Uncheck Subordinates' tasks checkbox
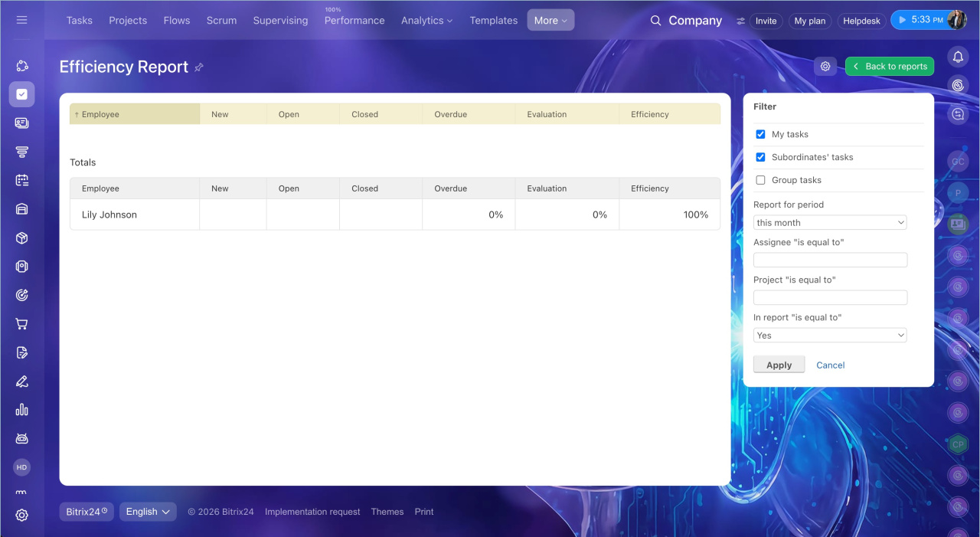 (760, 157)
